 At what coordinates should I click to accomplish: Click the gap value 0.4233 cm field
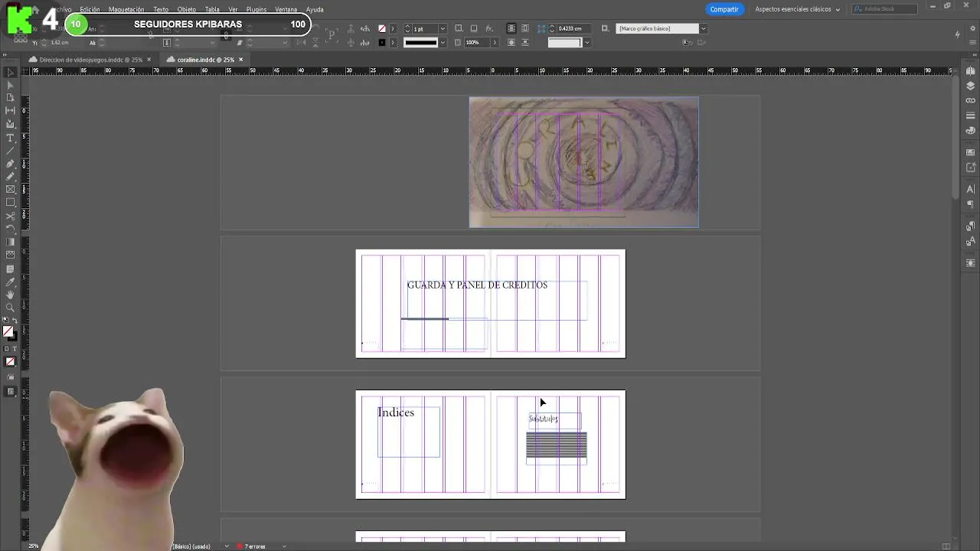tap(573, 28)
